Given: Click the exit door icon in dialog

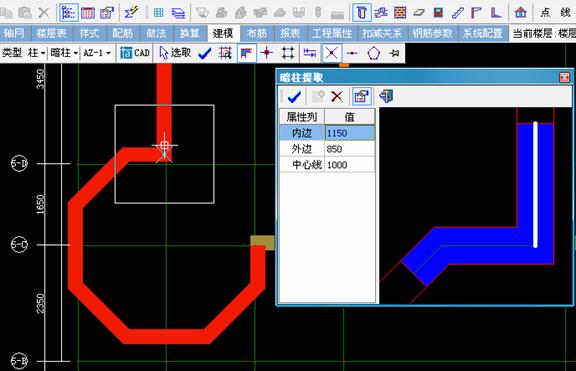Looking at the screenshot, I should click(386, 96).
